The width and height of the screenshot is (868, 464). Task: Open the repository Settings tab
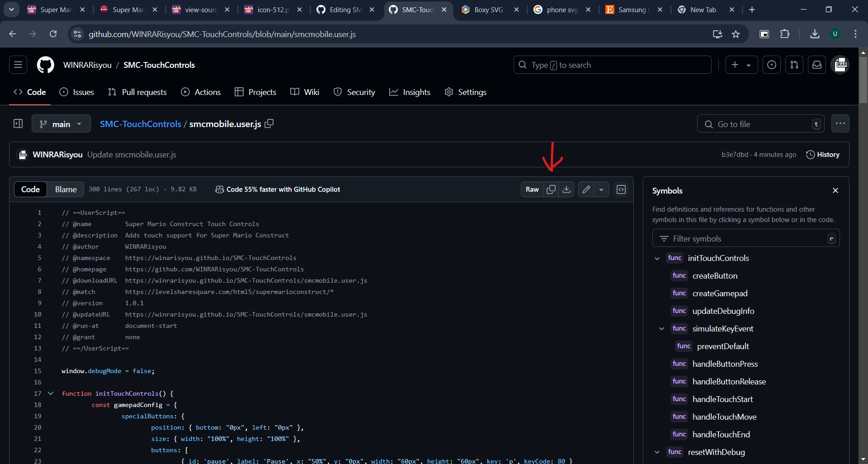(x=466, y=92)
